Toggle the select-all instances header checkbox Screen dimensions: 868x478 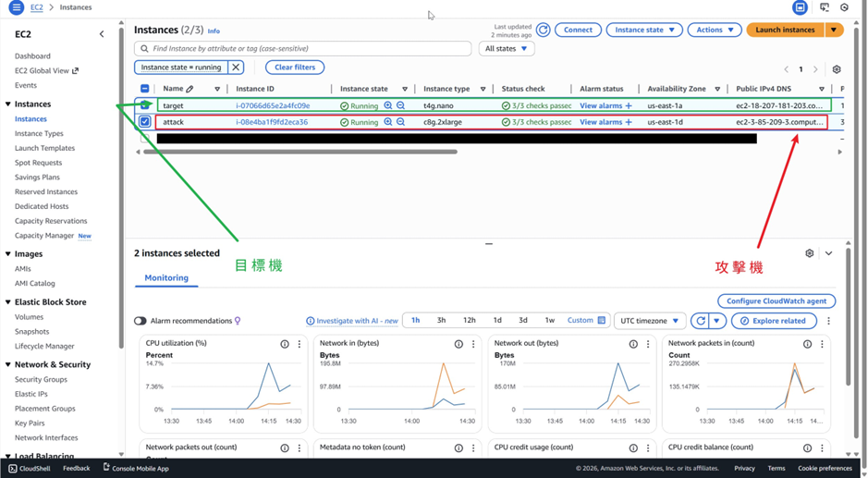[x=145, y=89]
